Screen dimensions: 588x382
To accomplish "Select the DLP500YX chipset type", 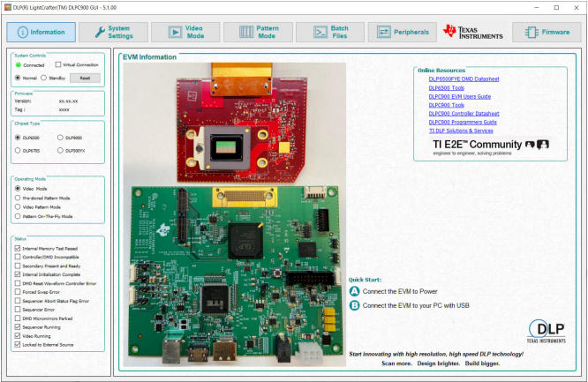I will (x=60, y=150).
